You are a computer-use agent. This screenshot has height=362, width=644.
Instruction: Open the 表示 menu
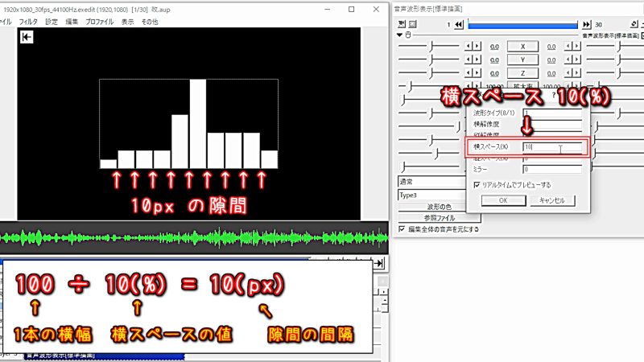coord(128,22)
